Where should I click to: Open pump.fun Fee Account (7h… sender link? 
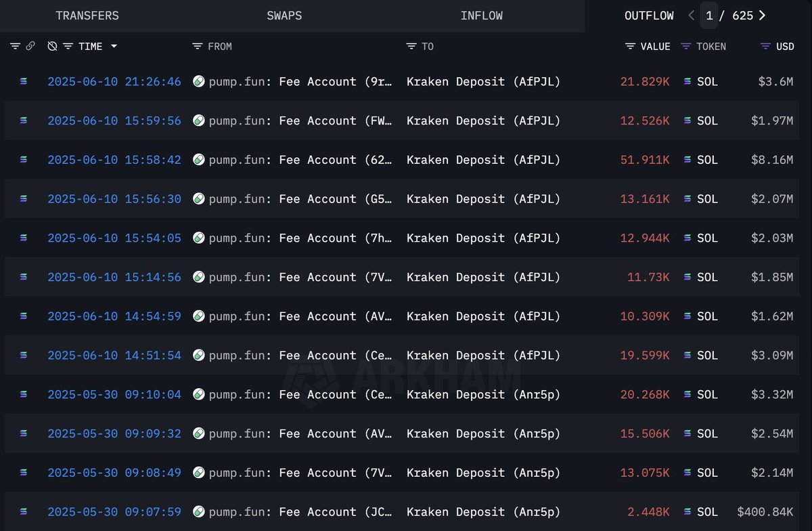300,238
